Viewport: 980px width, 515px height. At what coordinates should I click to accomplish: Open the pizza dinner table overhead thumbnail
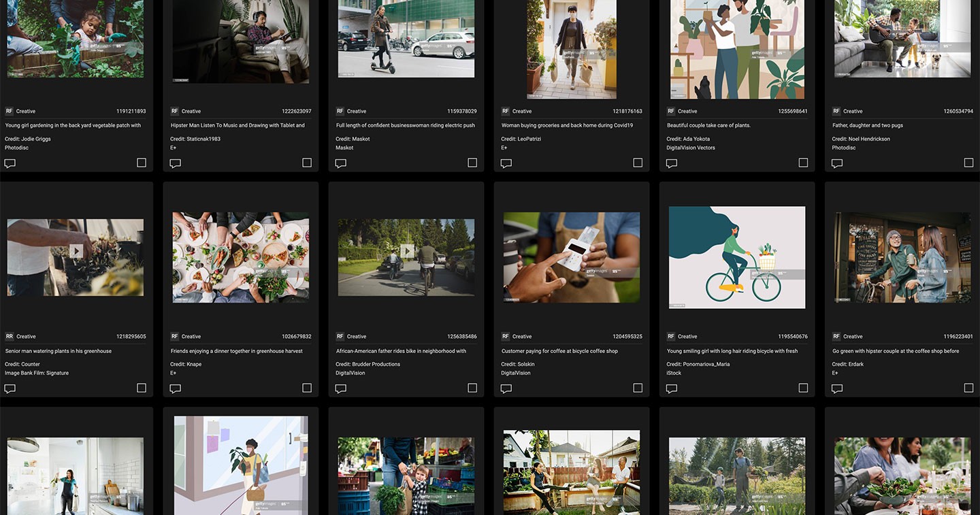coord(241,257)
